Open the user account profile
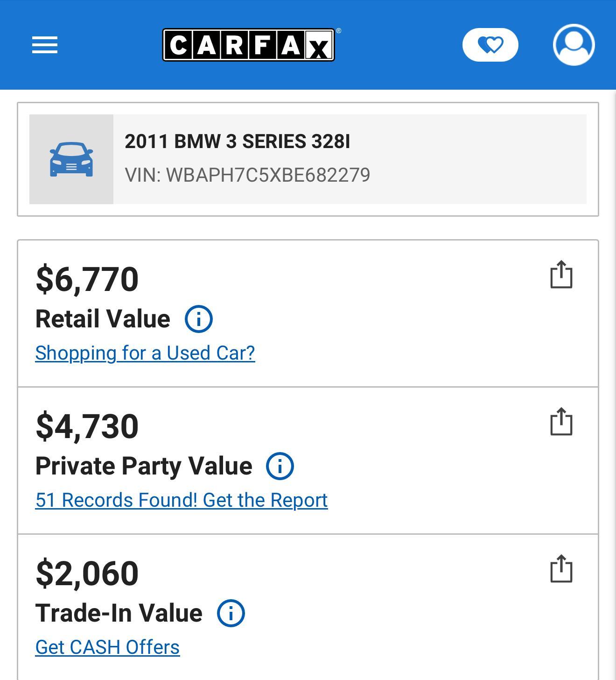This screenshot has width=616, height=680. click(574, 45)
